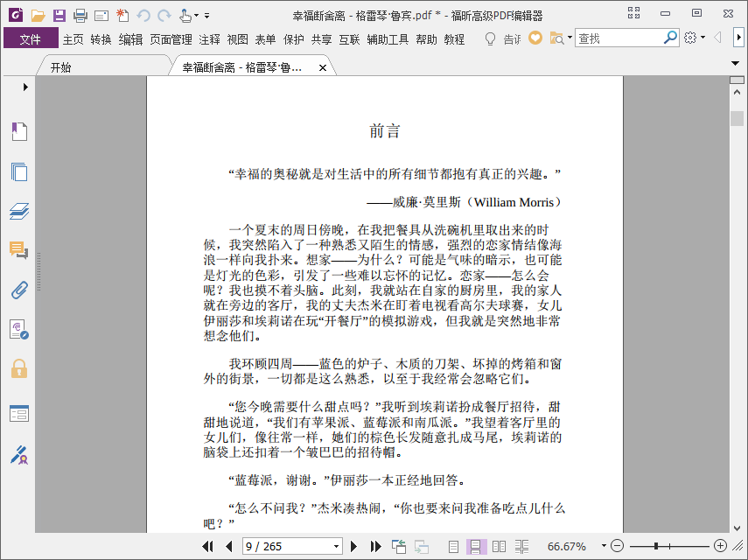Select the 幸福断舍离 document tab
This screenshot has width=748, height=560.
241,67
